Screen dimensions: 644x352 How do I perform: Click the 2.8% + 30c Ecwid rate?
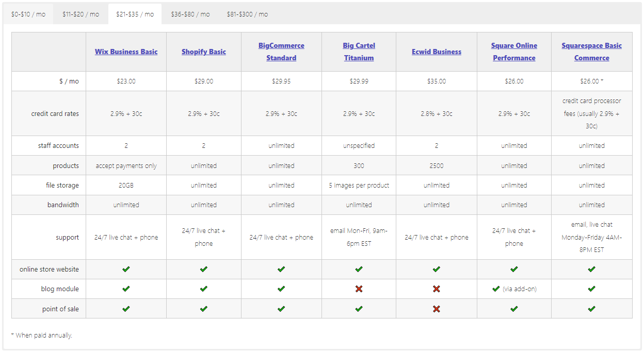[x=437, y=113]
